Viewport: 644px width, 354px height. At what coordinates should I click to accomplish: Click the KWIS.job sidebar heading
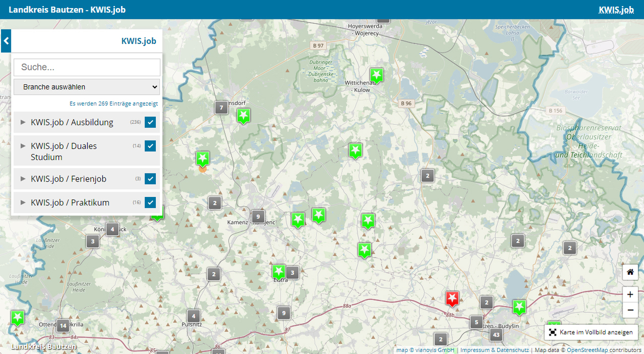click(139, 41)
